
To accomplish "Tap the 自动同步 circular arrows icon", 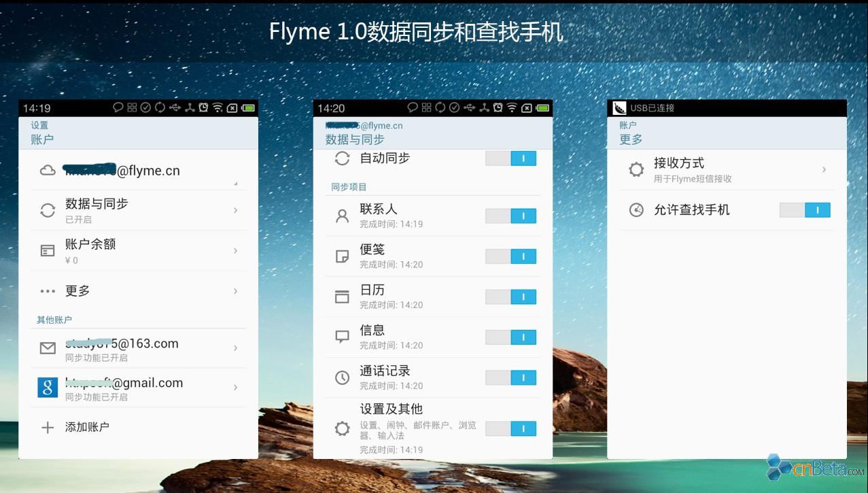I will coord(343,158).
